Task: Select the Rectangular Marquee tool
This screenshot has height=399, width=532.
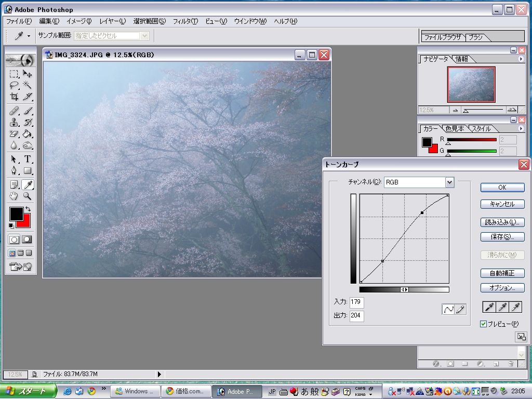Action: click(14, 74)
